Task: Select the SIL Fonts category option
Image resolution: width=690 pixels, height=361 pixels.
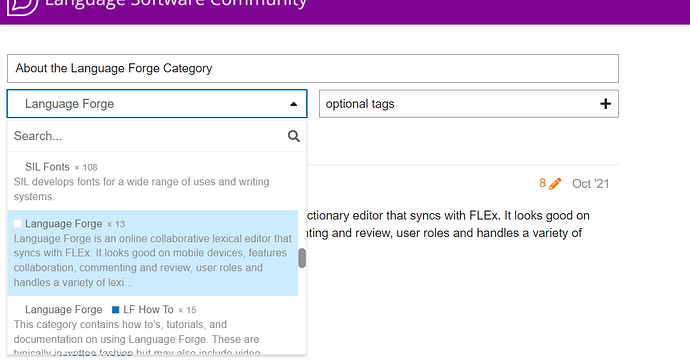Action: (153, 181)
